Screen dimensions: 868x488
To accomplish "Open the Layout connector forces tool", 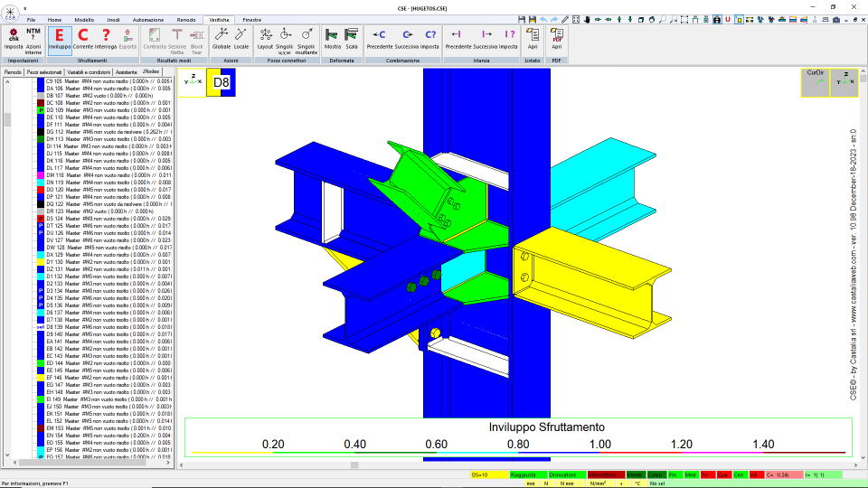I will (x=265, y=40).
